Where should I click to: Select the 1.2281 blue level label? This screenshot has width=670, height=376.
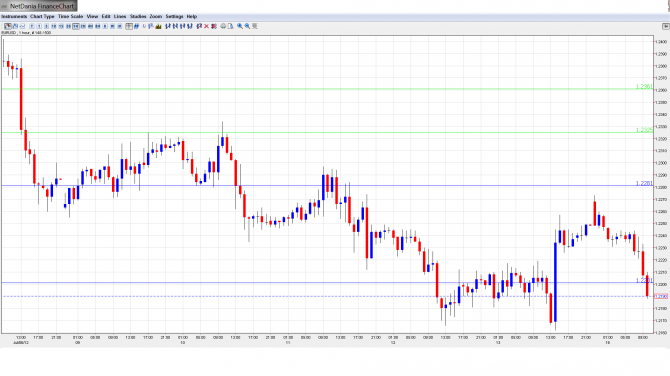644,183
